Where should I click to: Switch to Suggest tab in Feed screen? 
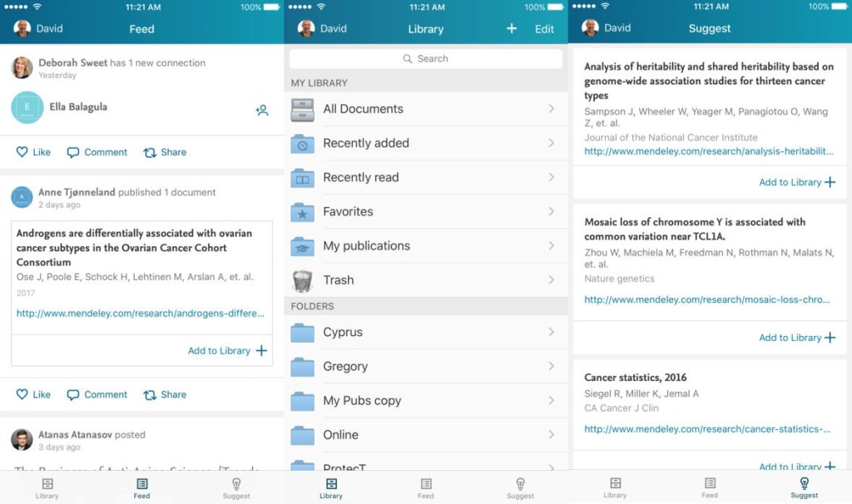pyautogui.click(x=236, y=487)
